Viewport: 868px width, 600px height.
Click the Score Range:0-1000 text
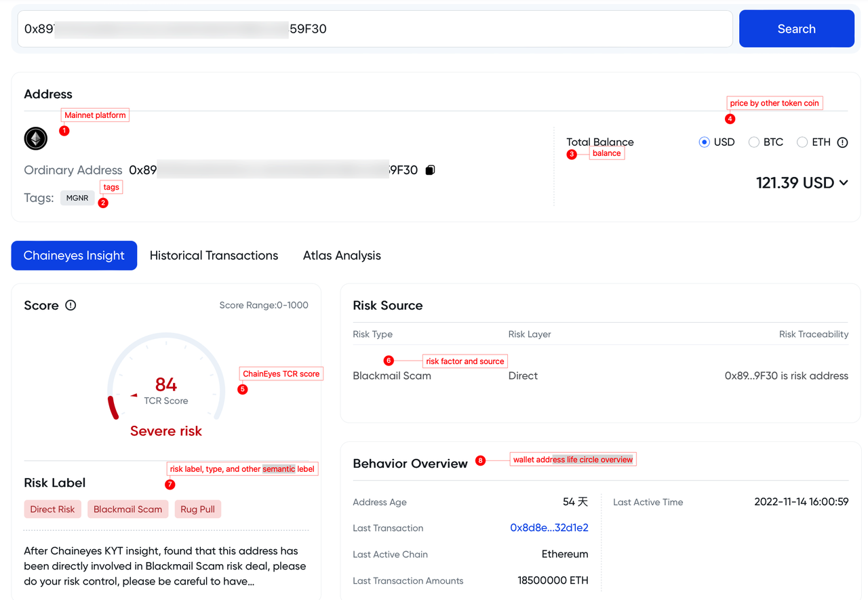point(264,305)
